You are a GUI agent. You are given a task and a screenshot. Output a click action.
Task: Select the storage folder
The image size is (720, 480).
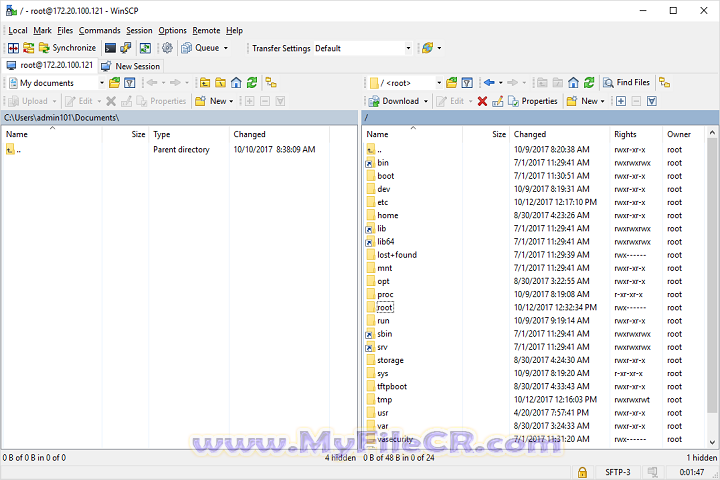[390, 361]
